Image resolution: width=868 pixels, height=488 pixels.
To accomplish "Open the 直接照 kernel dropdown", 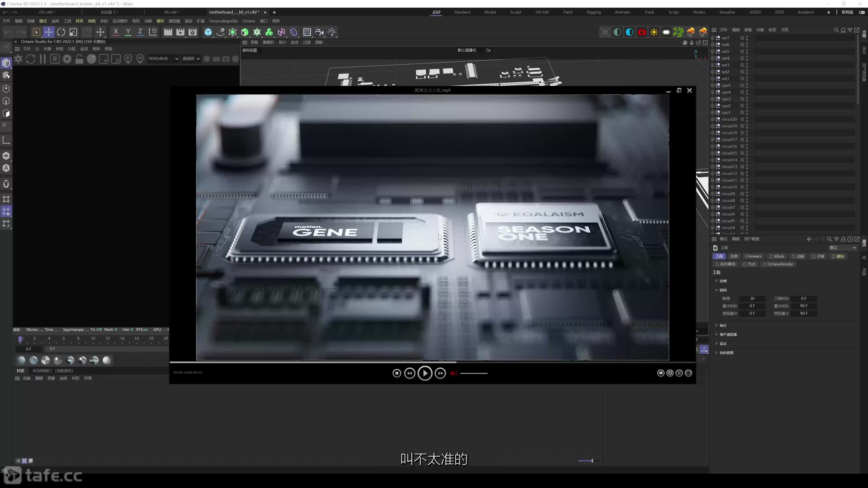I will point(191,59).
